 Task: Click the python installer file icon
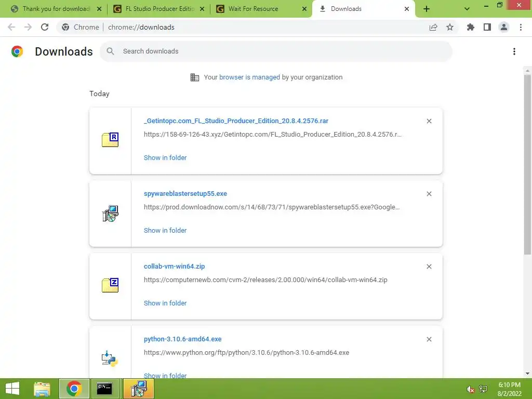tap(110, 358)
